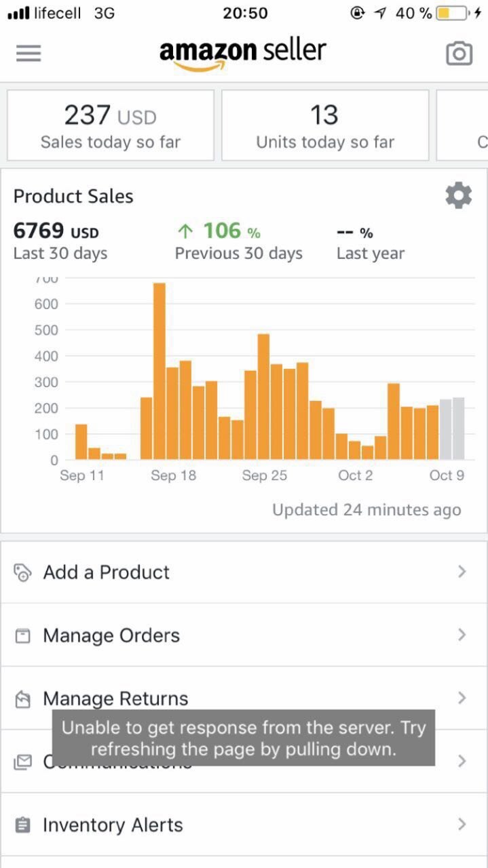This screenshot has height=868, width=488.
Task: Dismiss the server error toast message
Action: point(244,738)
